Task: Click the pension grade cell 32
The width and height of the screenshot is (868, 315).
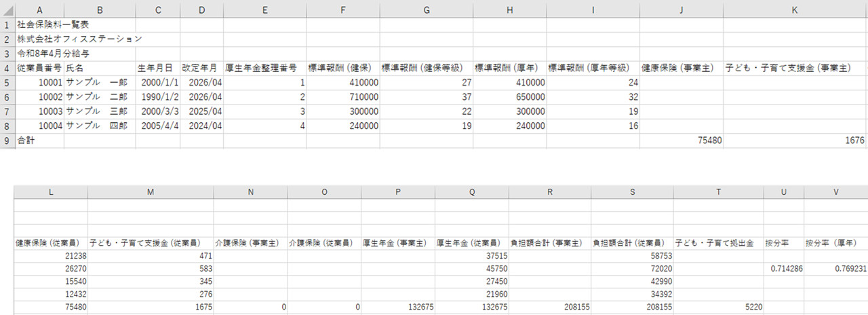Action: 593,97
